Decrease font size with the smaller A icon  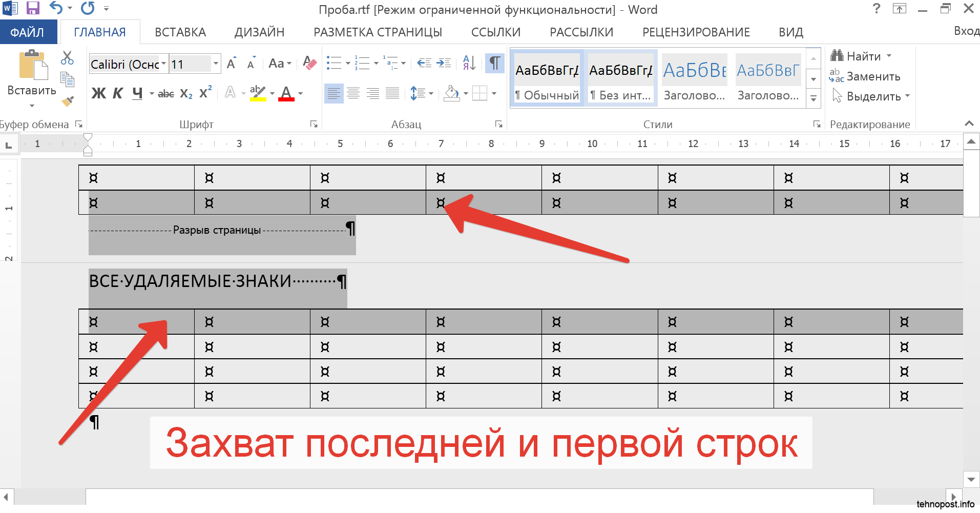tap(251, 63)
